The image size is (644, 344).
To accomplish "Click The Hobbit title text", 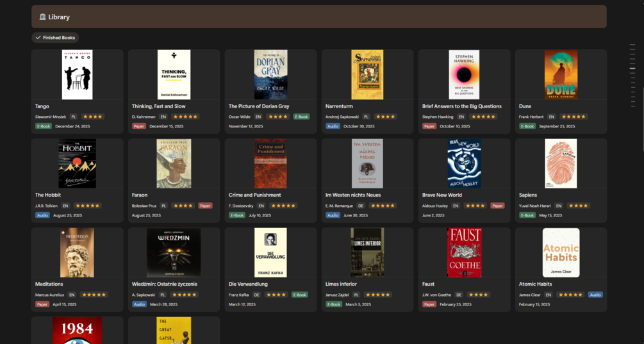I will 47,195.
